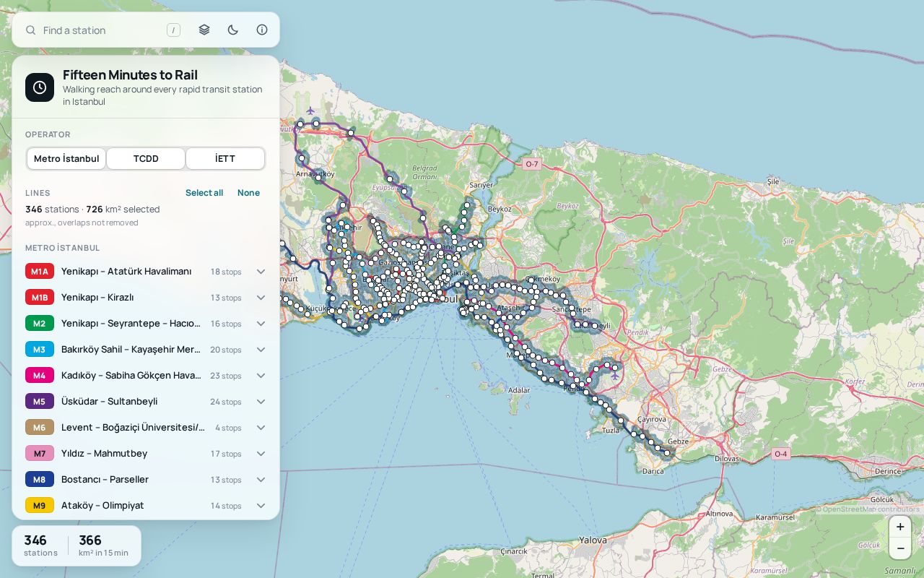Click the search magnifier icon
The image size is (924, 578).
point(31,30)
